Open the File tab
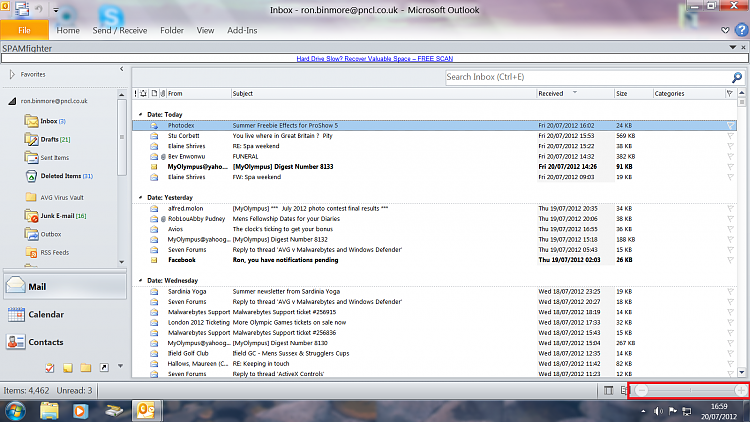This screenshot has width=750, height=422. [x=24, y=30]
